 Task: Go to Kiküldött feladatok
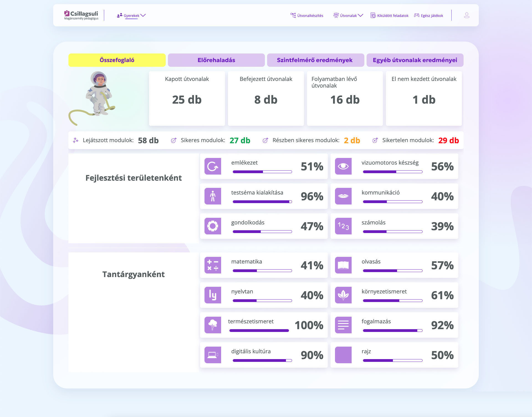pos(390,16)
